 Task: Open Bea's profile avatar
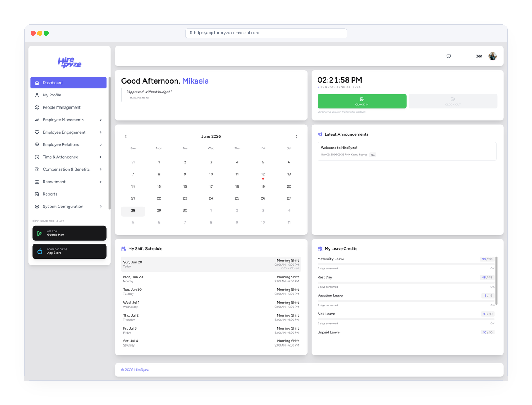493,56
